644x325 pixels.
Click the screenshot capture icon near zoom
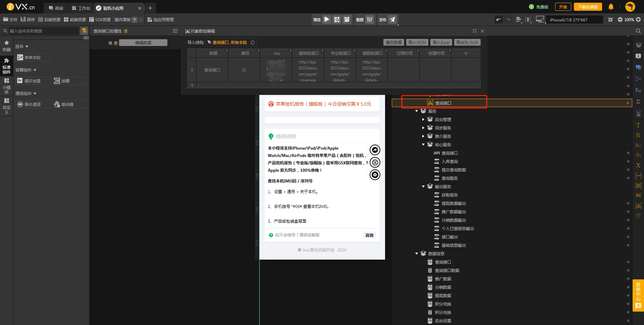[x=610, y=20]
